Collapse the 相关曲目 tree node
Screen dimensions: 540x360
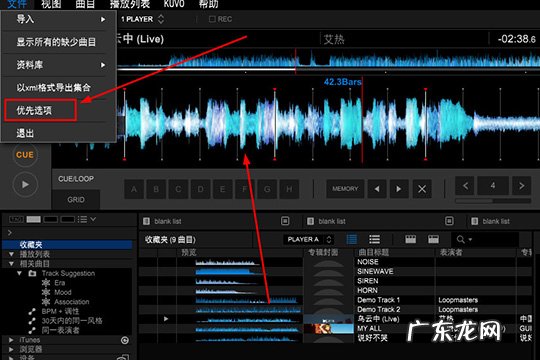(11, 264)
